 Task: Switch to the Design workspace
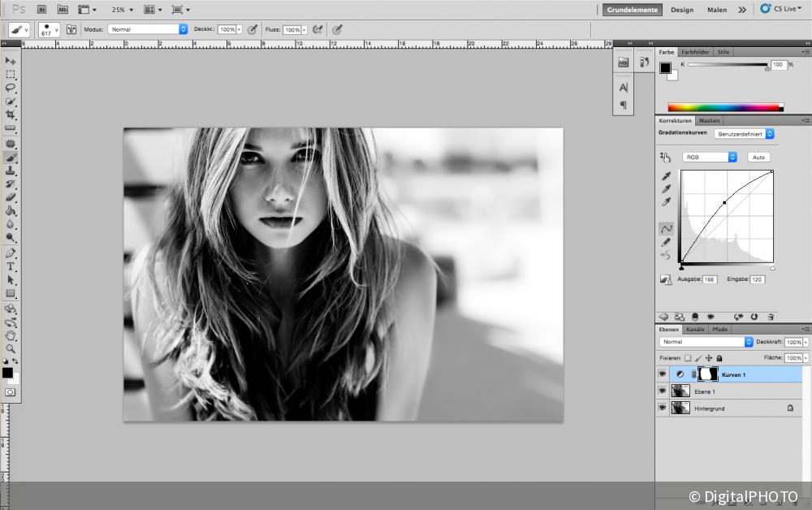coord(681,10)
